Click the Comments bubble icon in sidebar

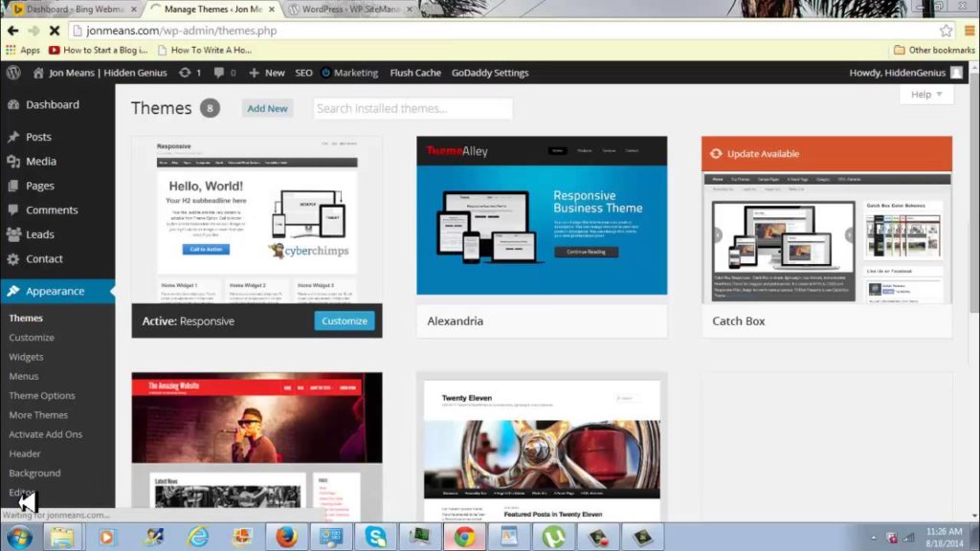pos(13,209)
